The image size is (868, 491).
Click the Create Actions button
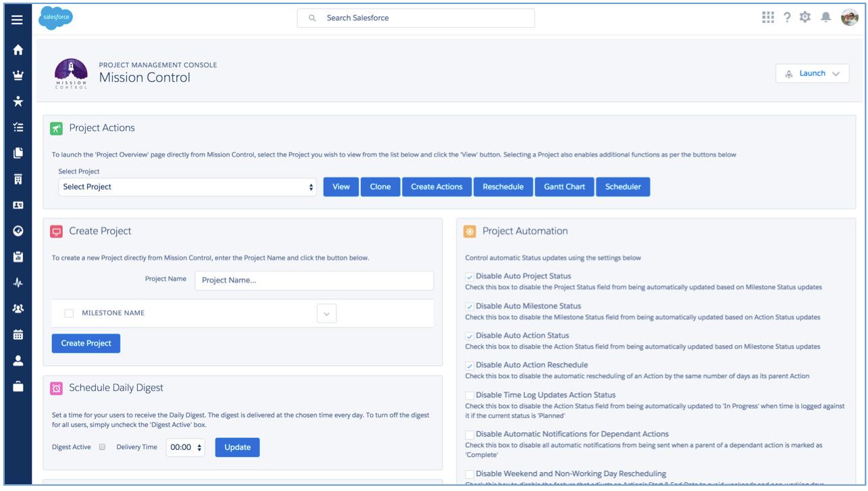point(436,187)
